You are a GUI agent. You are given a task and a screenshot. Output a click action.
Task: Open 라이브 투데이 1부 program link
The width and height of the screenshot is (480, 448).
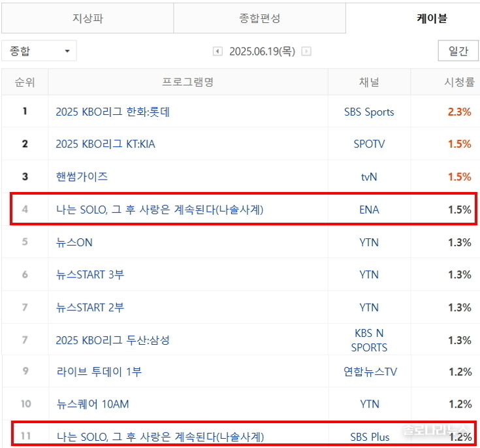coord(99,372)
